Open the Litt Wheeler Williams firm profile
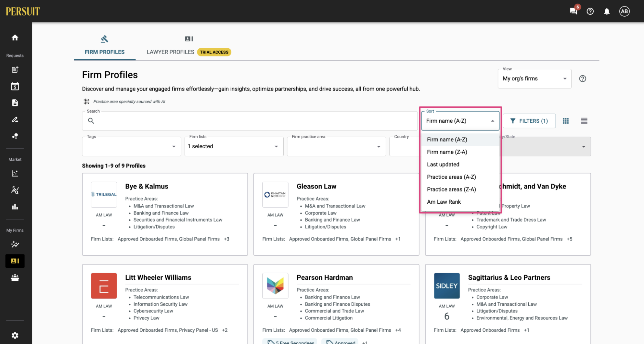 [158, 277]
